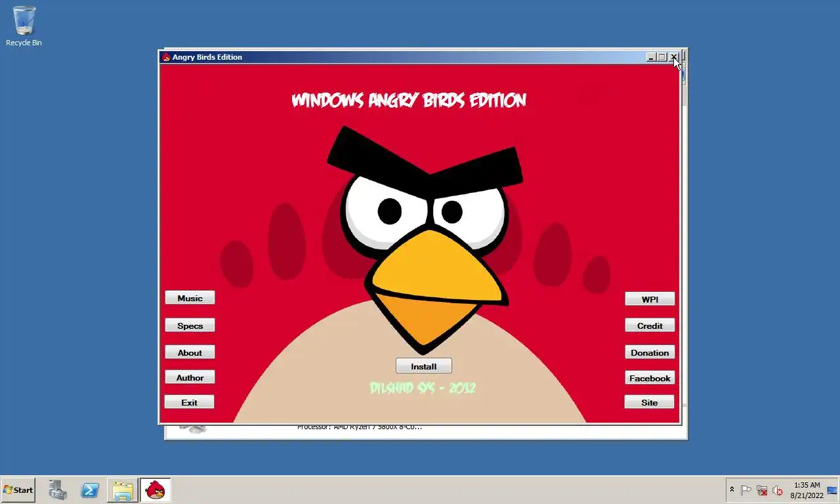
Task: Click the Donation button
Action: [650, 352]
